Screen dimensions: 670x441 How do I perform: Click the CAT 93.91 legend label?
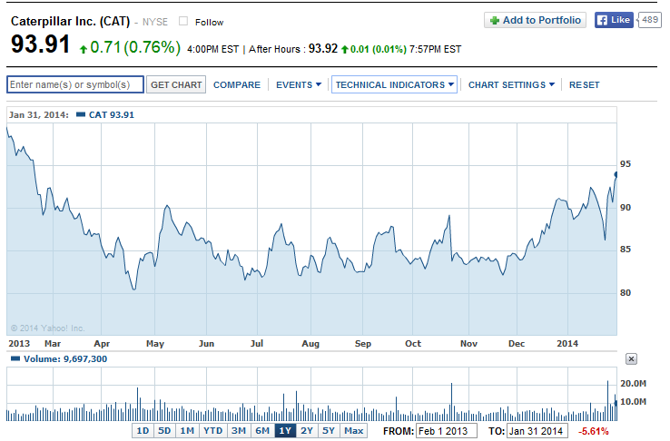(x=111, y=115)
